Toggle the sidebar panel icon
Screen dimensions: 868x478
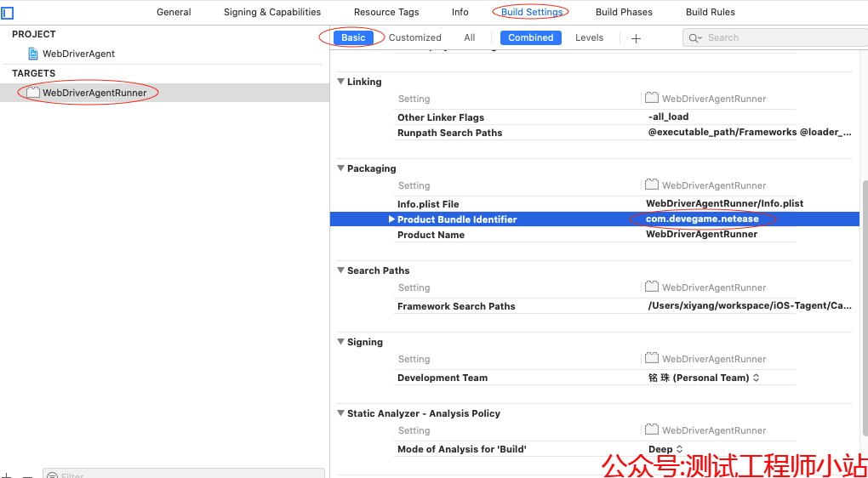pyautogui.click(x=7, y=12)
